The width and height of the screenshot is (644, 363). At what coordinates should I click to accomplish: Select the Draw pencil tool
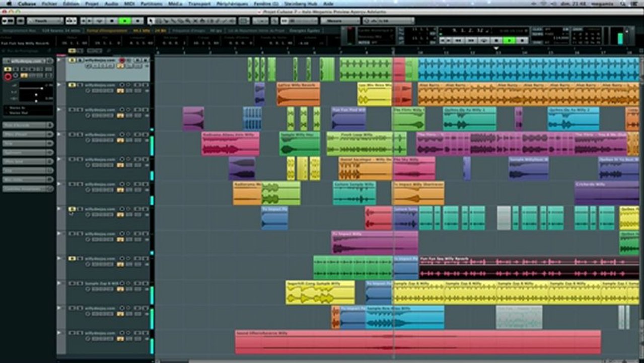coord(217,21)
